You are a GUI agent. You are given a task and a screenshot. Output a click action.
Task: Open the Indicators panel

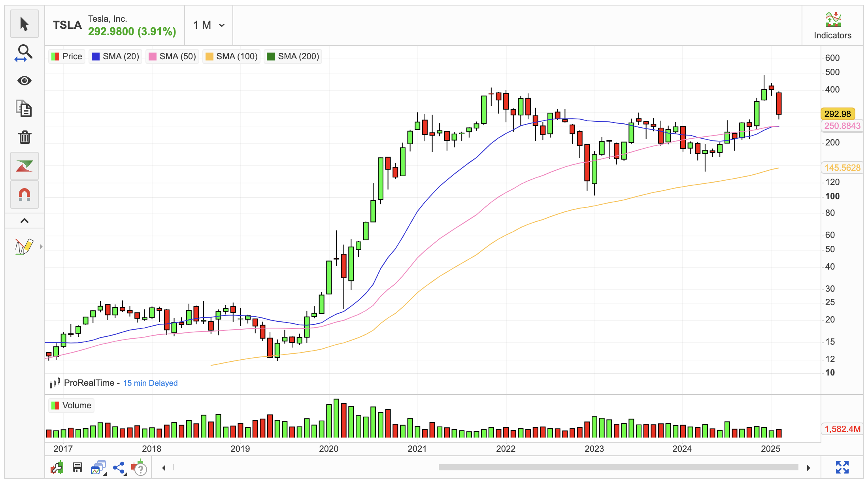pyautogui.click(x=832, y=26)
